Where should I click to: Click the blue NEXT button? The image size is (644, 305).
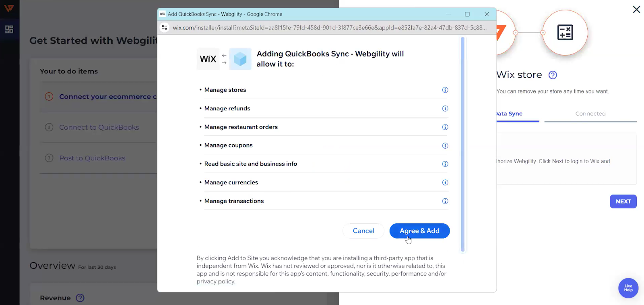tap(623, 201)
